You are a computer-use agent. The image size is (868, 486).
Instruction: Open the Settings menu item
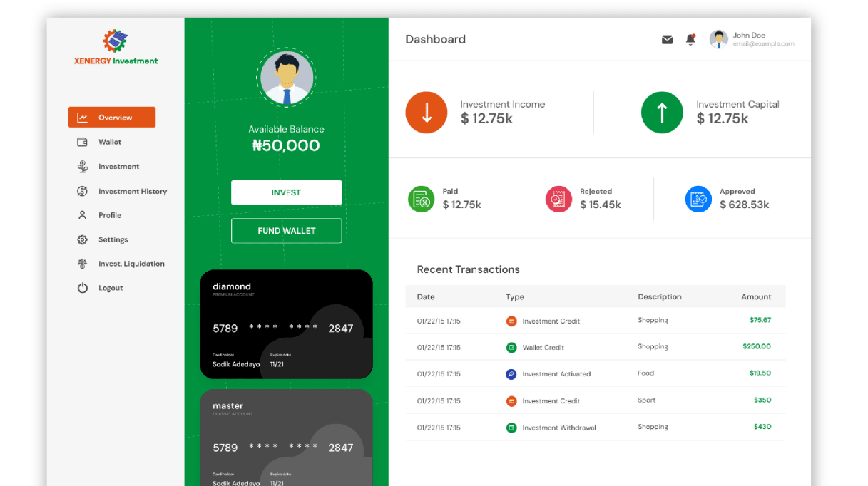pos(113,239)
